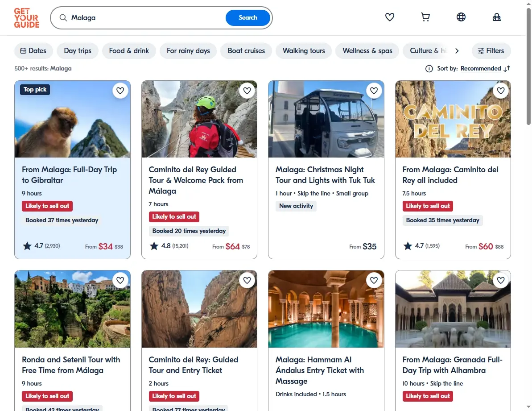This screenshot has width=532, height=411.
Task: Click the 500+ results: Malaga text
Action: (x=43, y=69)
